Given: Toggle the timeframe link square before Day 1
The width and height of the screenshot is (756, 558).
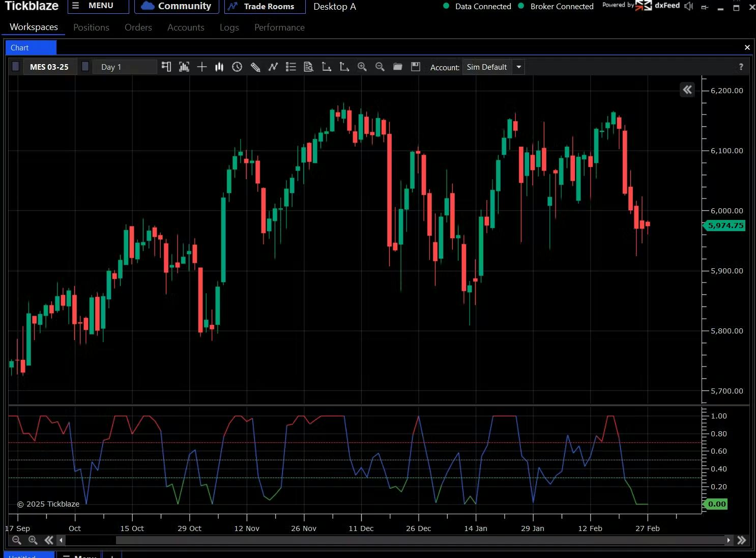Looking at the screenshot, I should [85, 66].
